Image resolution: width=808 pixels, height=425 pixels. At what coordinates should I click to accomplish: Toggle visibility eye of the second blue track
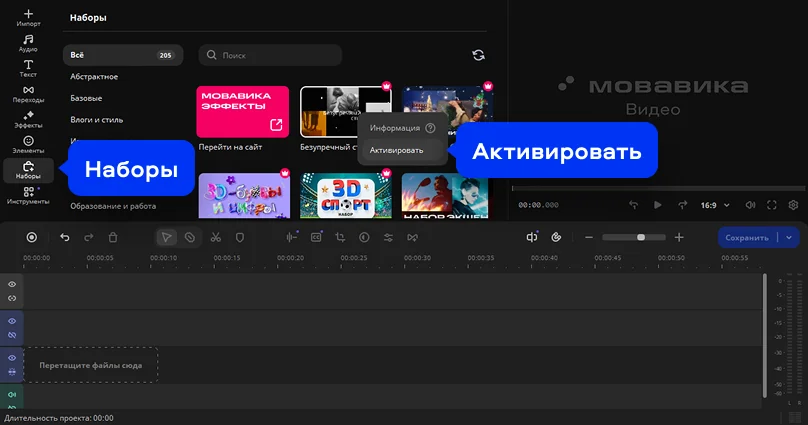coord(12,321)
